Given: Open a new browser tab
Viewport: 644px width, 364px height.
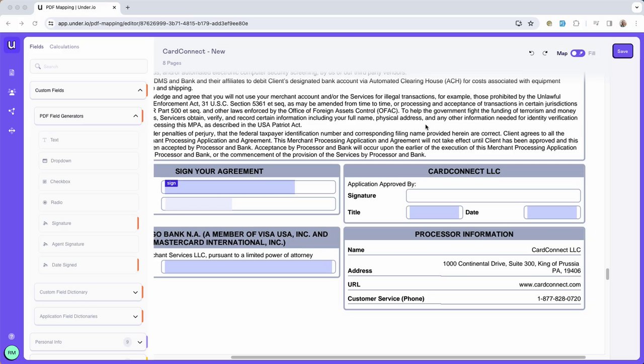Looking at the screenshot, I should click(127, 8).
